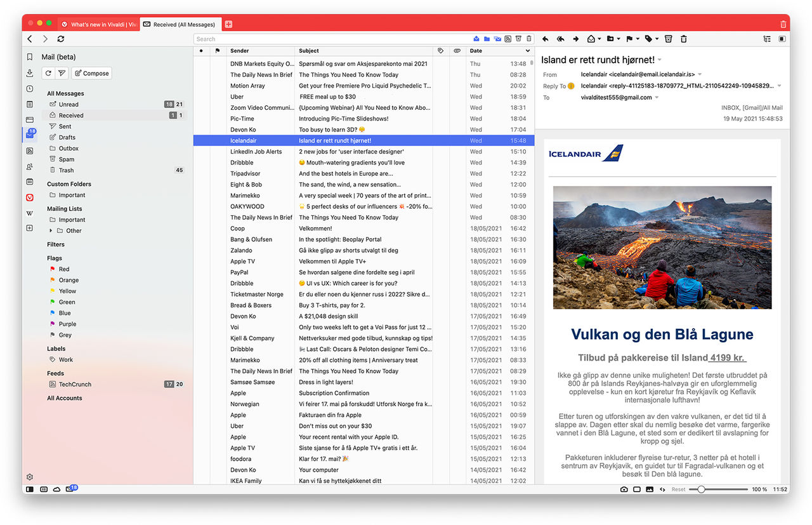
Task: Open the Notes panel icon
Action: (x=30, y=104)
